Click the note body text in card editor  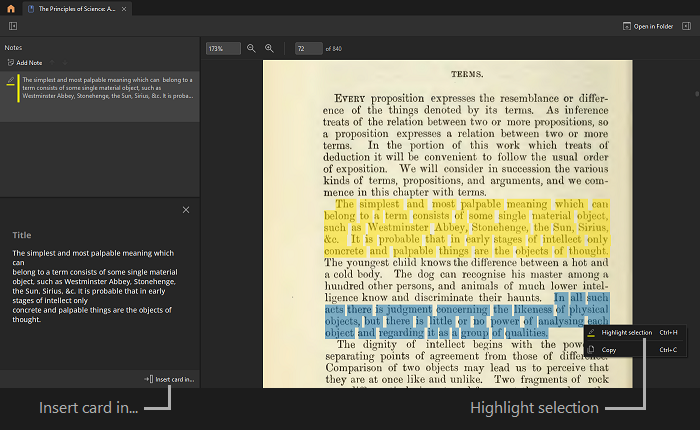(x=95, y=285)
